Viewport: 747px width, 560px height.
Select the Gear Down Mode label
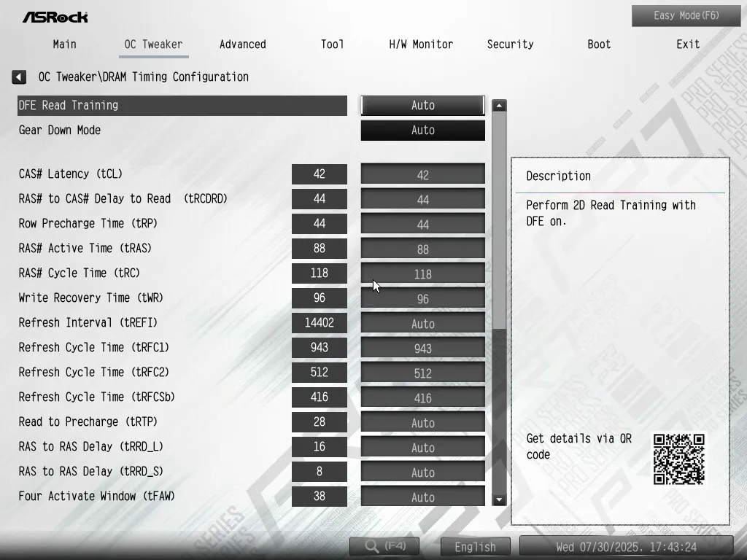(x=60, y=130)
